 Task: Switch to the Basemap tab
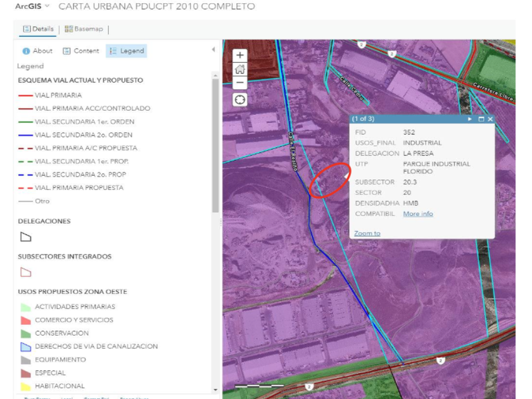[84, 29]
